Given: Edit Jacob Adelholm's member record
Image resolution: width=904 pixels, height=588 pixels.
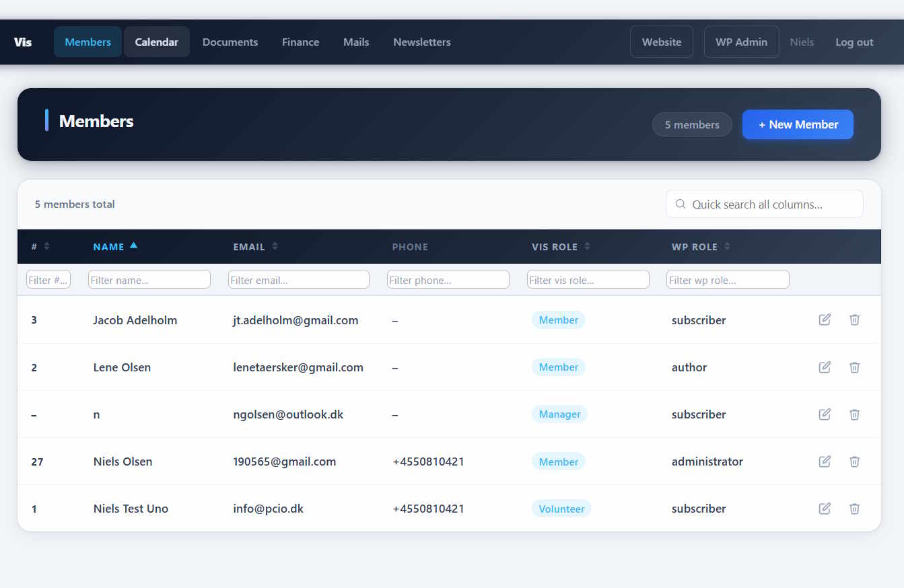Looking at the screenshot, I should pyautogui.click(x=825, y=320).
